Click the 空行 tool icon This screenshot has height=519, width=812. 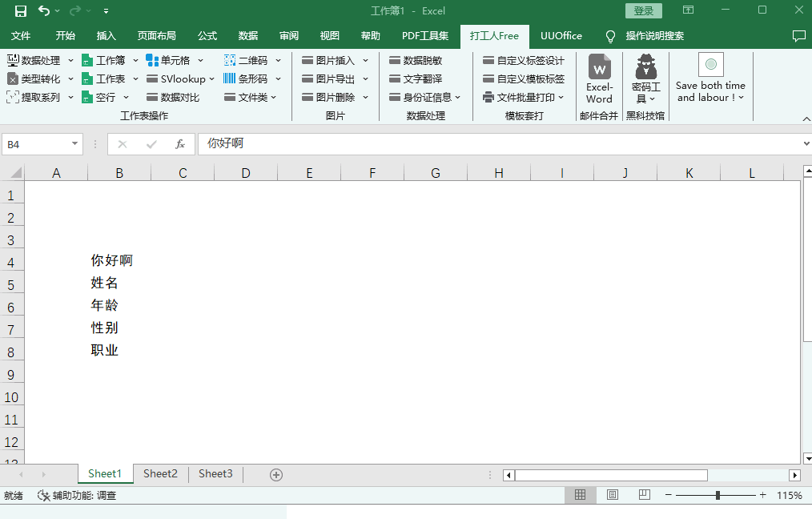tap(87, 97)
